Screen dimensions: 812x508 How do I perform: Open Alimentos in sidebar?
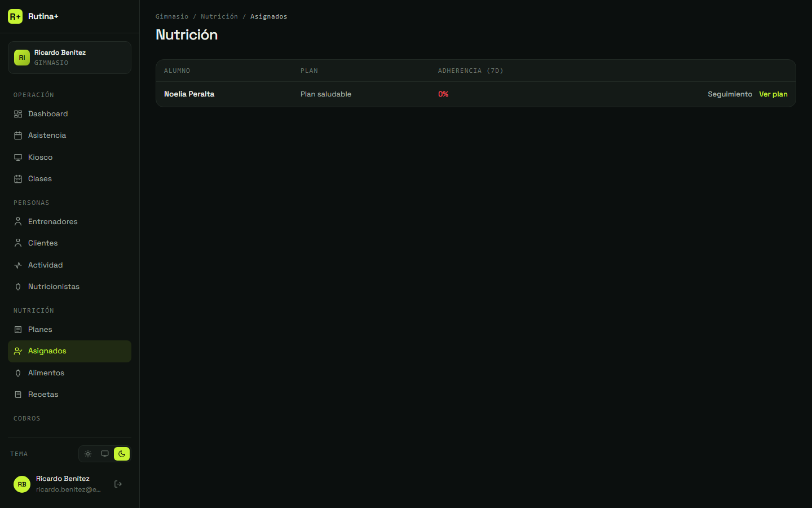(69, 373)
